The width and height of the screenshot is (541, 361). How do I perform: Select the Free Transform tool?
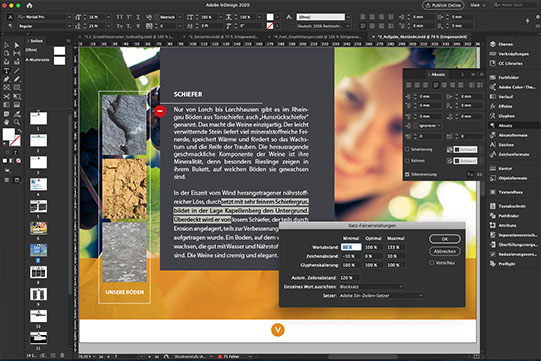[17, 96]
